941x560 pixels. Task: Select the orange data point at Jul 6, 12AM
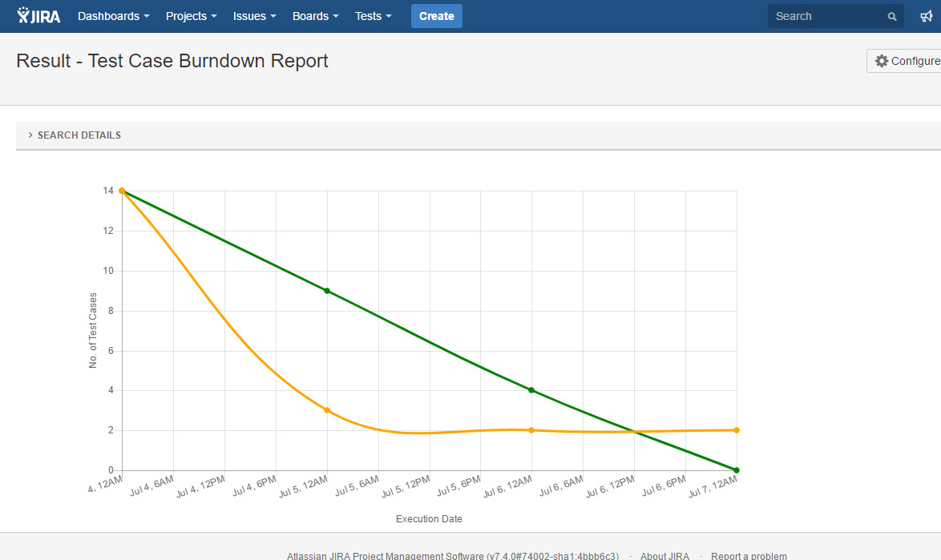531,430
